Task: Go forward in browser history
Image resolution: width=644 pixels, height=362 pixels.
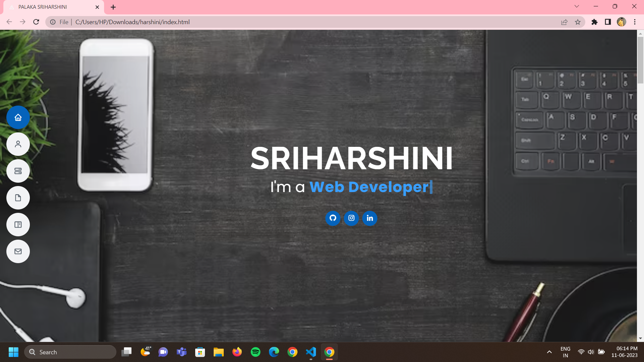Action: [22, 22]
